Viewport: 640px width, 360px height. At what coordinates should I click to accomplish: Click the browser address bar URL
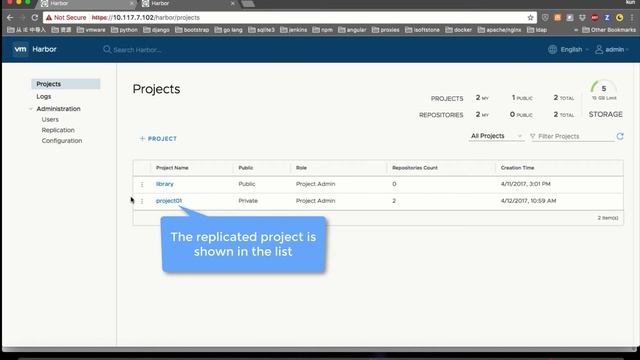click(x=146, y=18)
